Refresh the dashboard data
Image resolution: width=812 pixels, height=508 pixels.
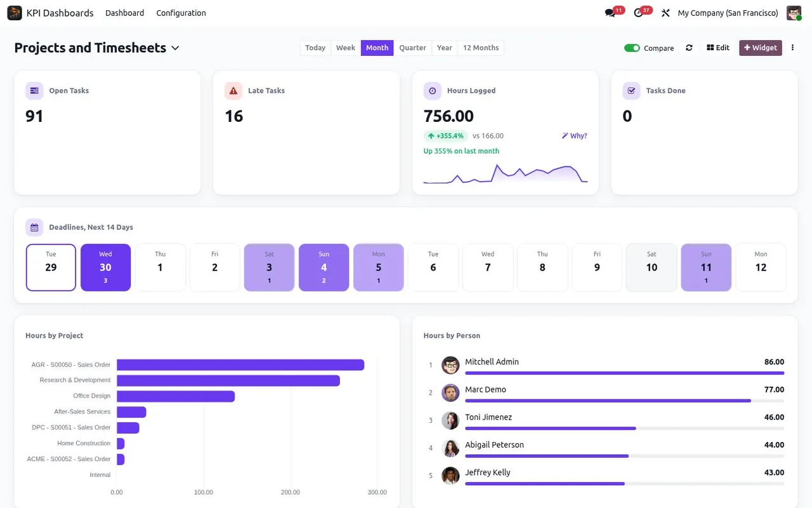[x=689, y=48]
